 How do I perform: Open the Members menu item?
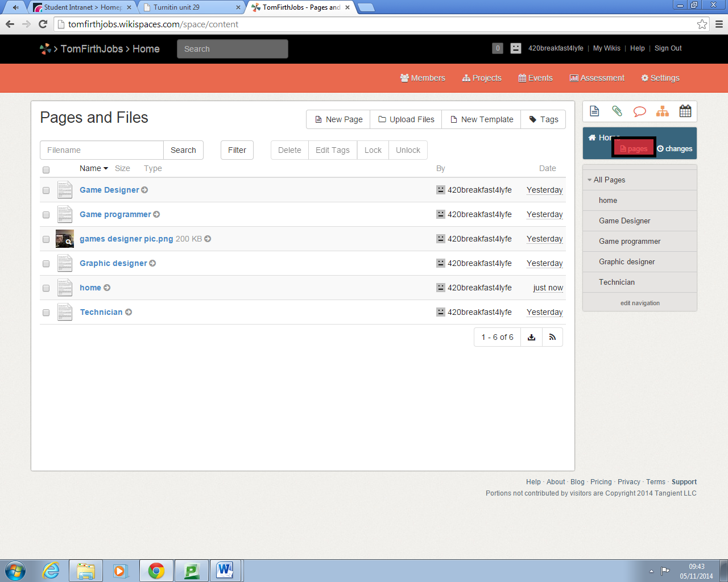[423, 78]
